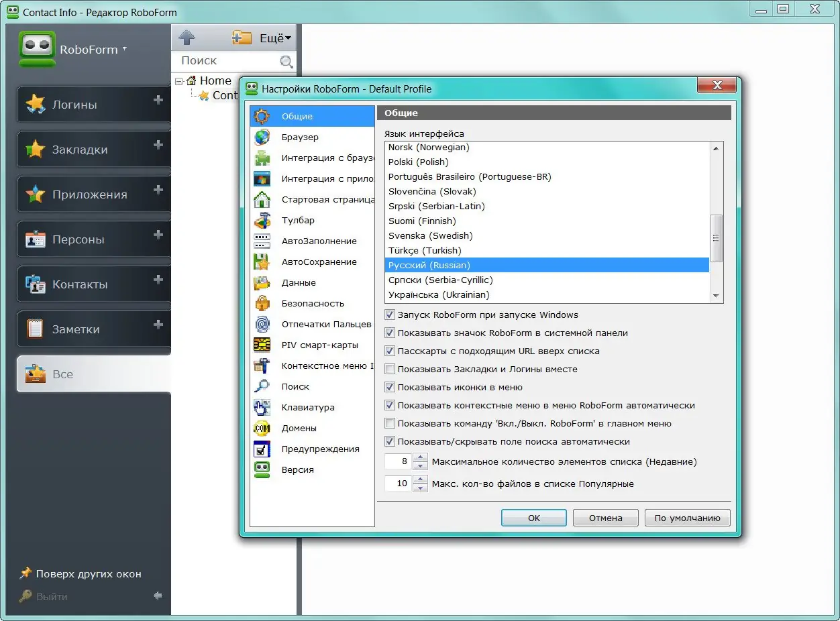Toggle Показывать/скрывать поле поиска автоматически

[x=390, y=441]
